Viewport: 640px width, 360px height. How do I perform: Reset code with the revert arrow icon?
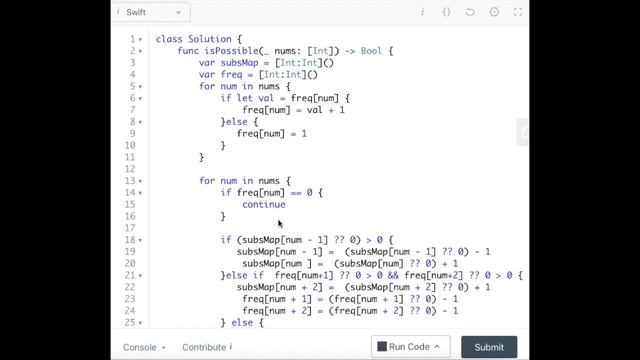pyautogui.click(x=470, y=12)
